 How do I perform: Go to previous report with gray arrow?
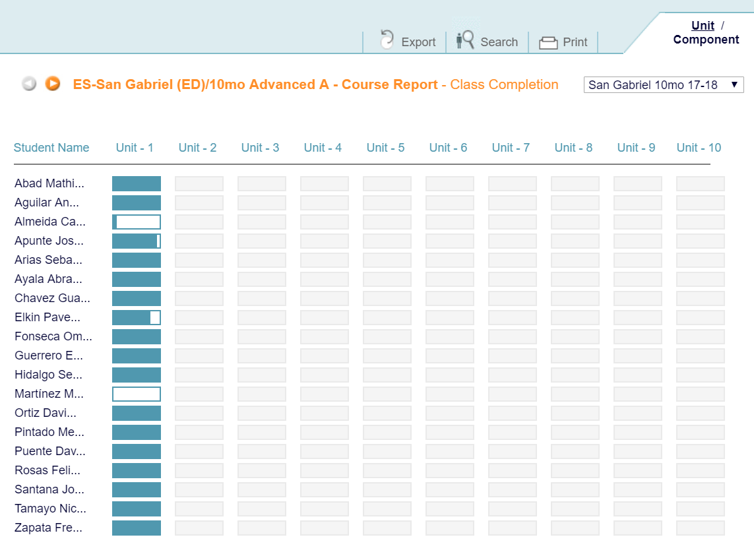(29, 84)
